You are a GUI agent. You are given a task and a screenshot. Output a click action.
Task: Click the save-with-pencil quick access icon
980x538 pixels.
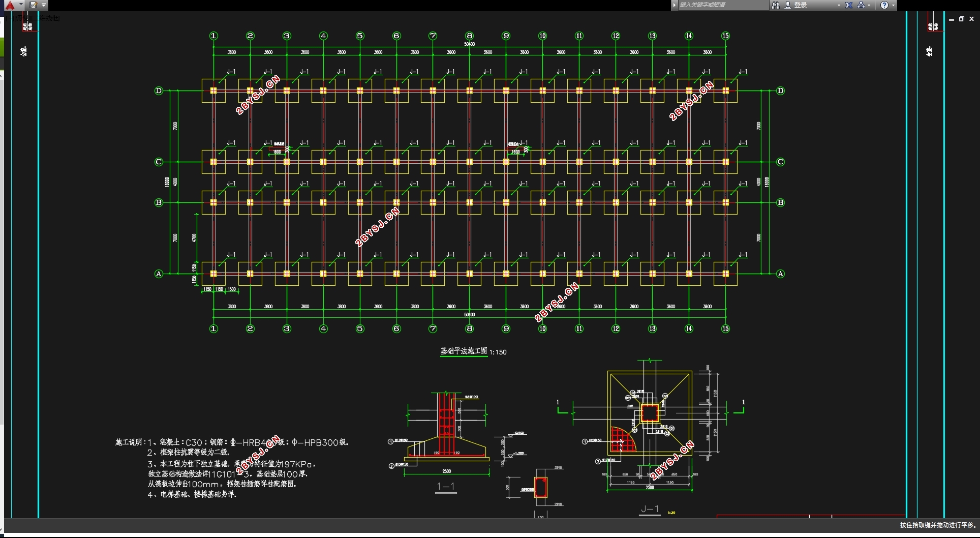point(33,5)
